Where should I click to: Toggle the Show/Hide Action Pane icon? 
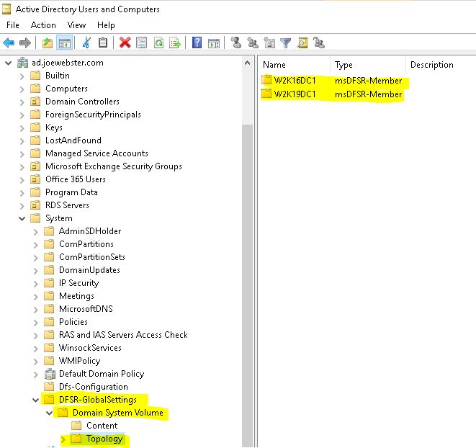pyautogui.click(x=214, y=42)
